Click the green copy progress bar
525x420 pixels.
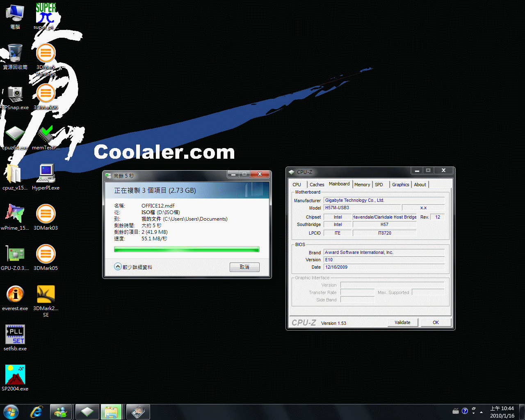(x=187, y=249)
